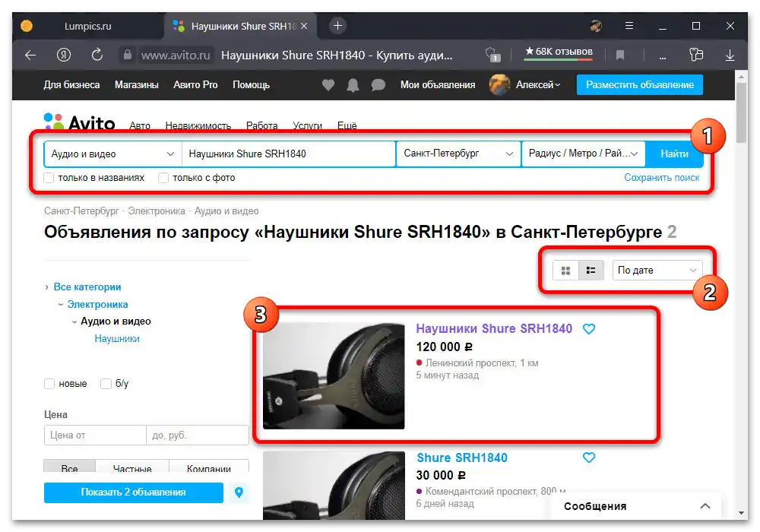Toggle только в названиях checkbox
Image resolution: width=760 pixels, height=532 pixels.
coord(49,178)
